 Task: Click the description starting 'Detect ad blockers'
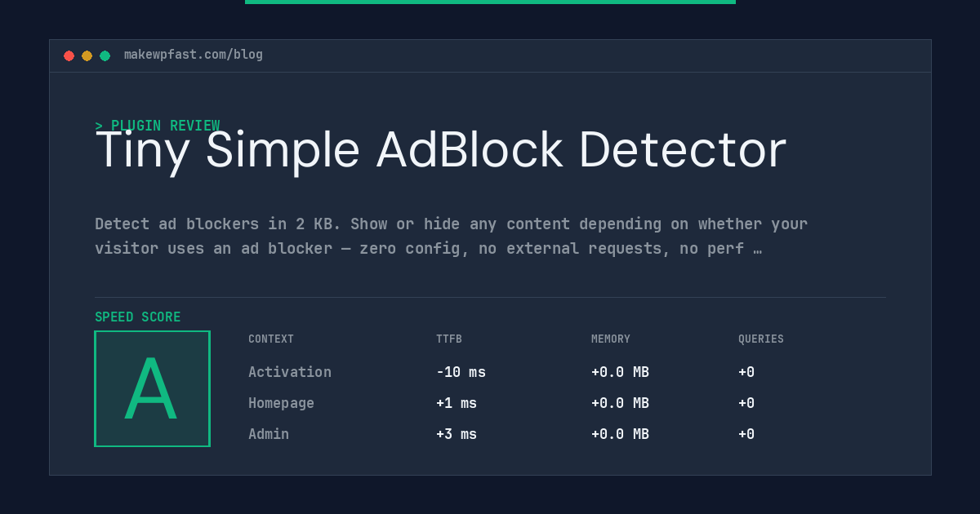451,236
